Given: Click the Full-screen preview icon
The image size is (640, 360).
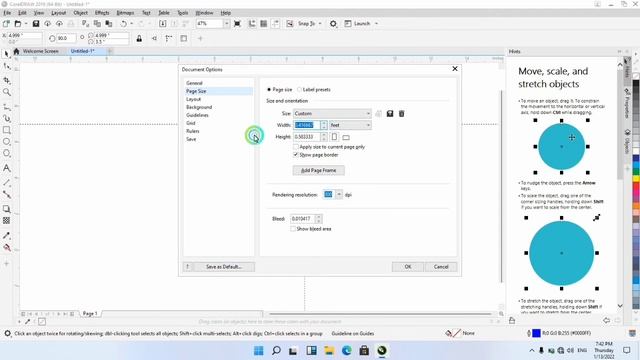Looking at the screenshot, I should tap(237, 24).
